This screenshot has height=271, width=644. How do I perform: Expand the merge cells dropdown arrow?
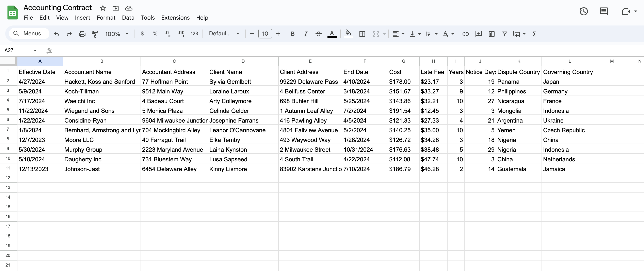384,34
